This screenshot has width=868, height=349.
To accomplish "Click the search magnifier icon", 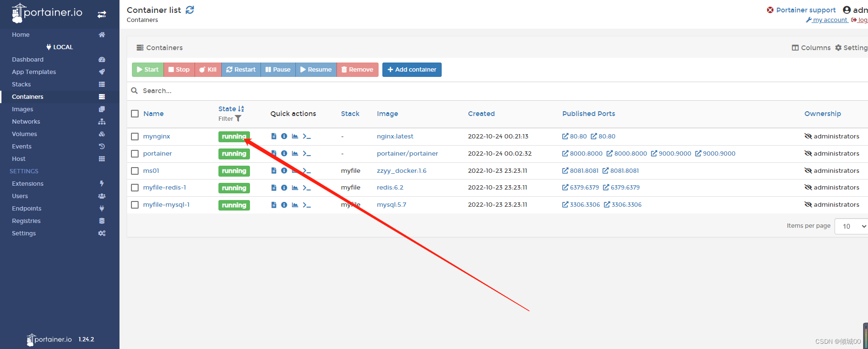I will [134, 91].
